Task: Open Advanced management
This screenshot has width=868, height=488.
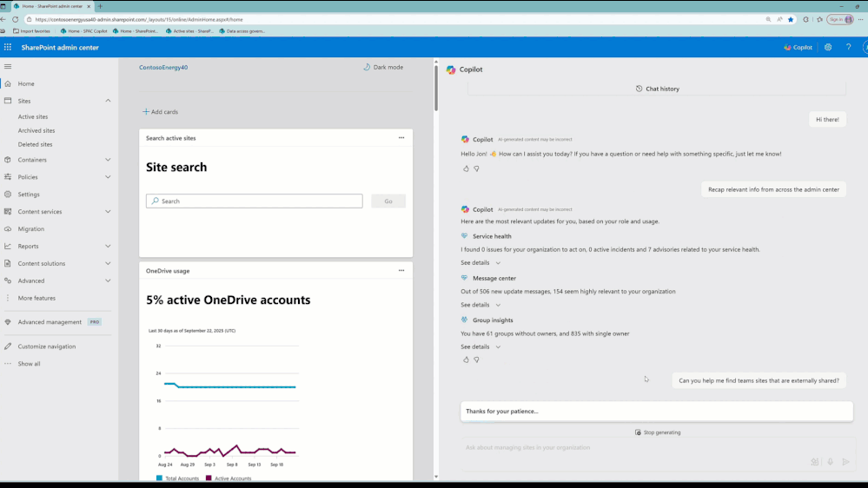Action: [x=50, y=322]
